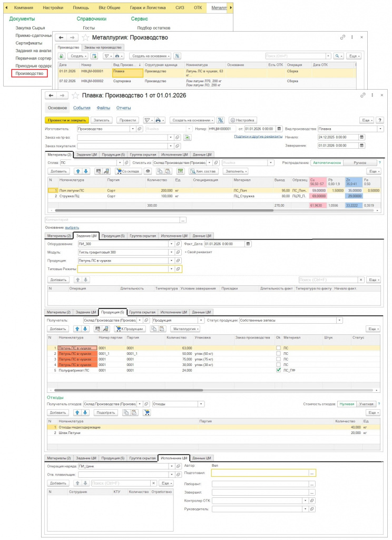
Task: Click Записать button
Action: (102, 120)
